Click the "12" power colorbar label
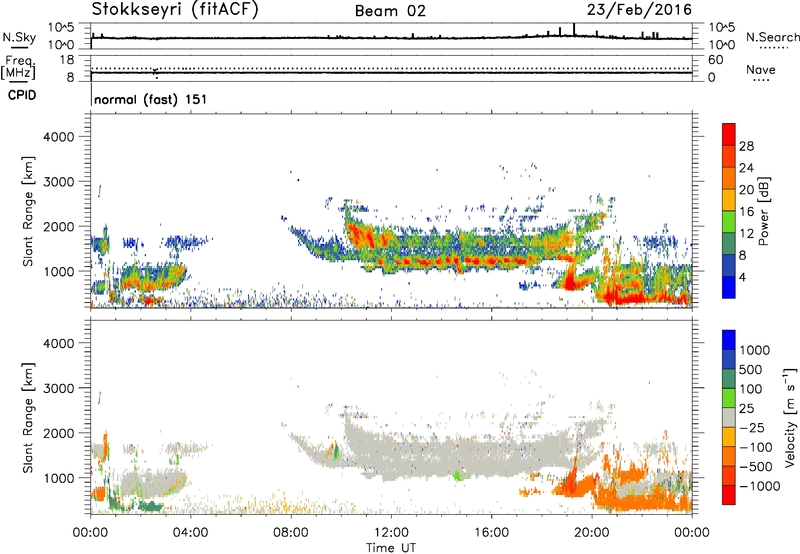The width and height of the screenshot is (800, 554). point(746,234)
